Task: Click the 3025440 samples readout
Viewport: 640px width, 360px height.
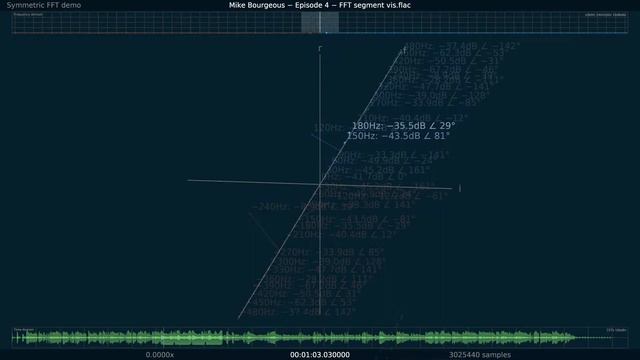Action: tap(480, 355)
